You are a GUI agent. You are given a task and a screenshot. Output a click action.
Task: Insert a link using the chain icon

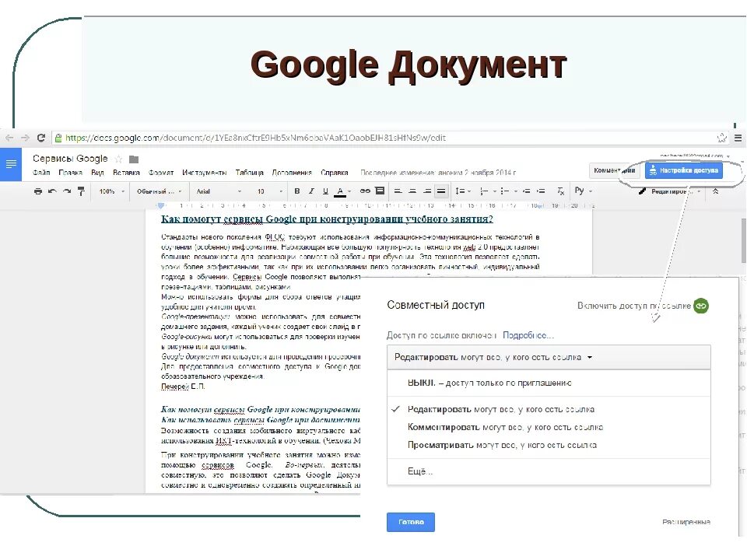coord(365,191)
